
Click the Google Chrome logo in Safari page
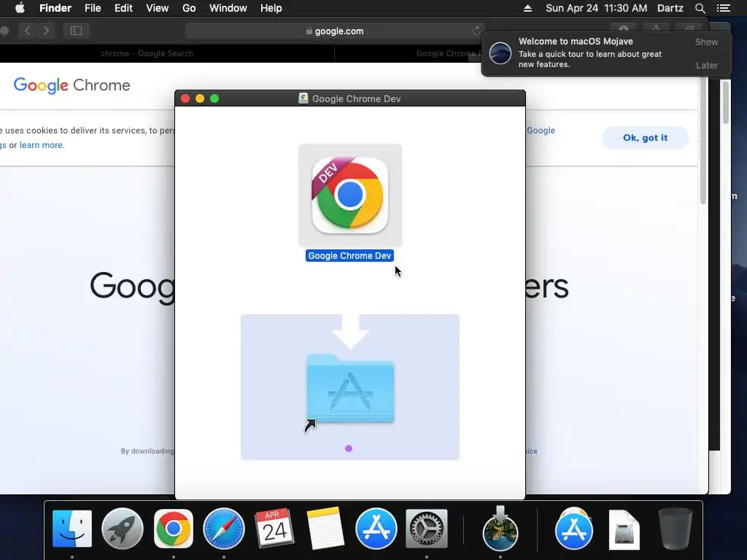tap(71, 85)
